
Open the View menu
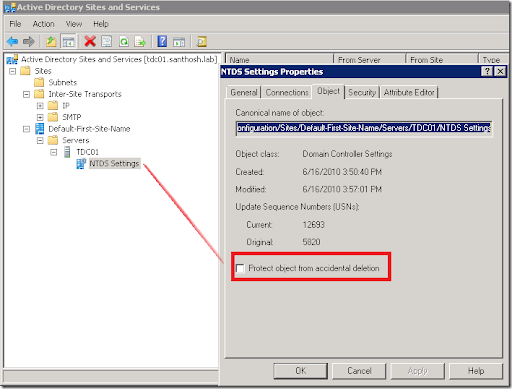[x=74, y=24]
